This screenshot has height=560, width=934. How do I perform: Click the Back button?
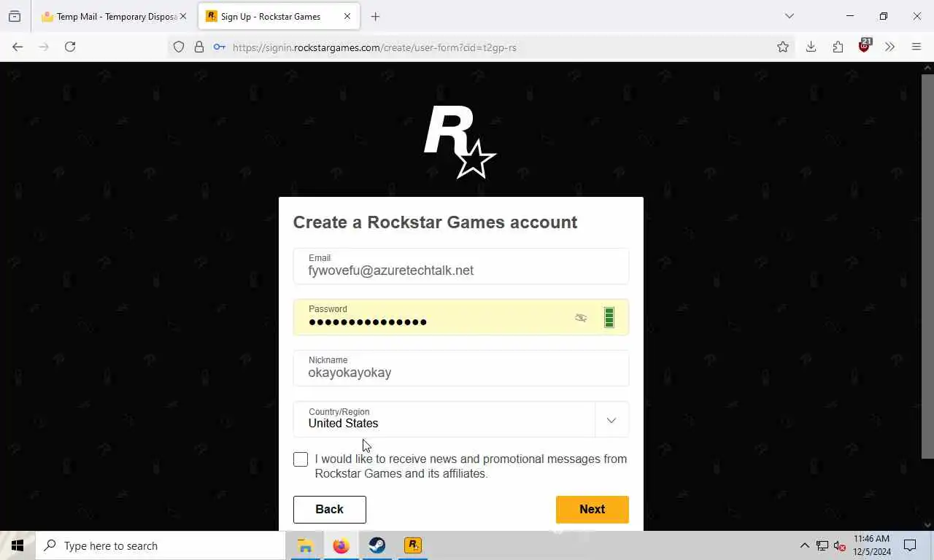[329, 509]
